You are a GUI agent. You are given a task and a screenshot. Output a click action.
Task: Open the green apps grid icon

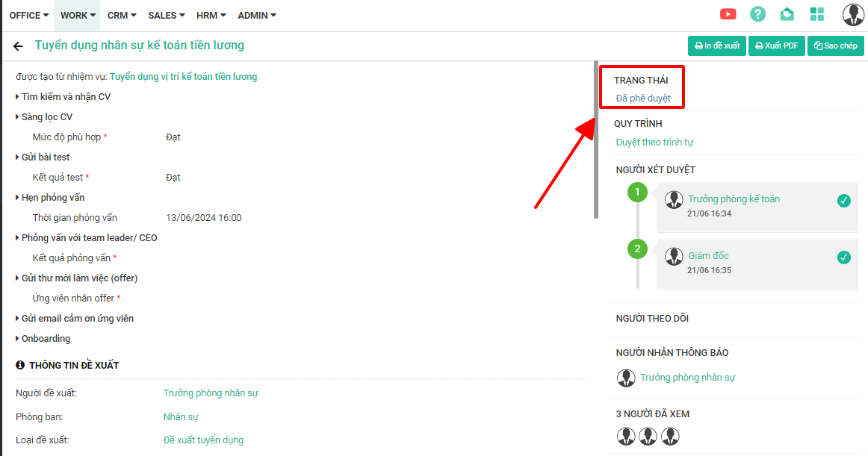pyautogui.click(x=816, y=14)
